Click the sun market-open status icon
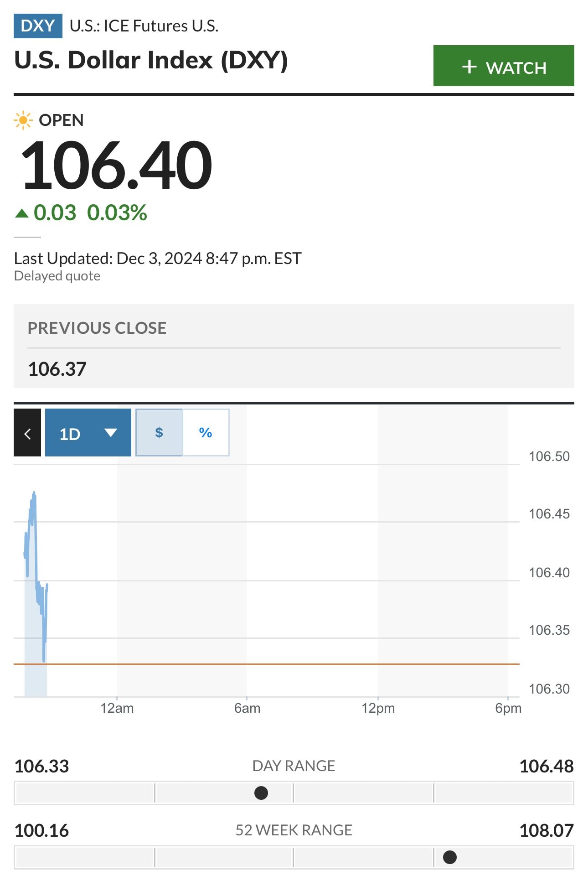The width and height of the screenshot is (588, 886). pyautogui.click(x=23, y=120)
